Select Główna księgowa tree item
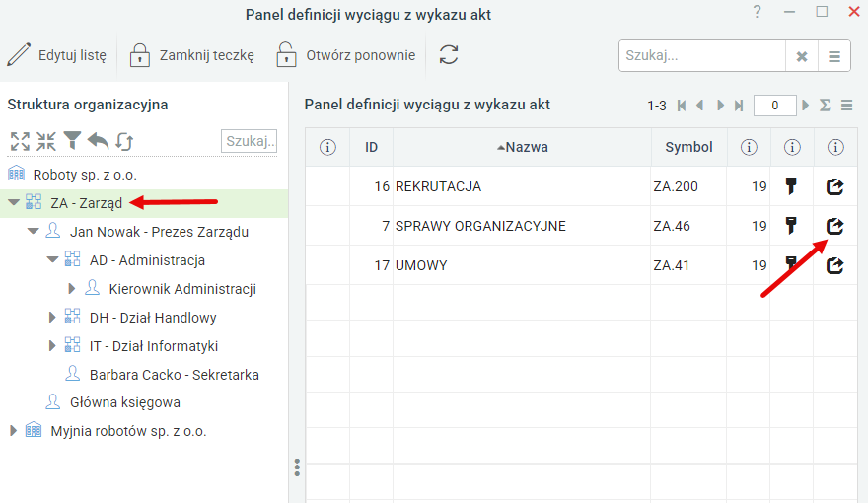The height and width of the screenshot is (503, 868). coord(124,402)
